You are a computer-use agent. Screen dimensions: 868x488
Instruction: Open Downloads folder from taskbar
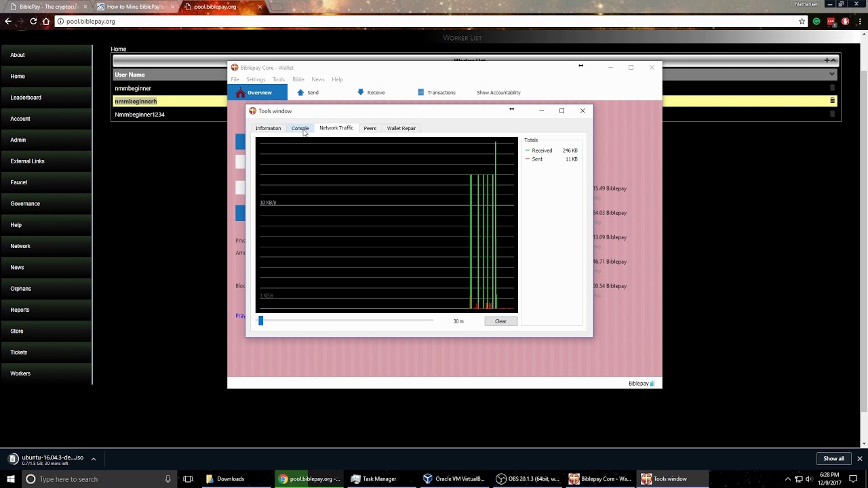[x=236, y=479]
